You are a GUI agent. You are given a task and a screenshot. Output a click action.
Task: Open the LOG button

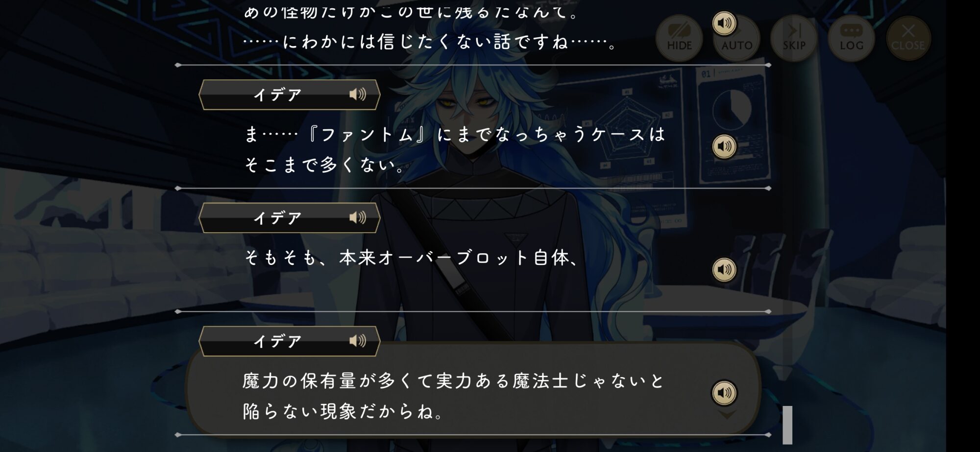click(851, 38)
